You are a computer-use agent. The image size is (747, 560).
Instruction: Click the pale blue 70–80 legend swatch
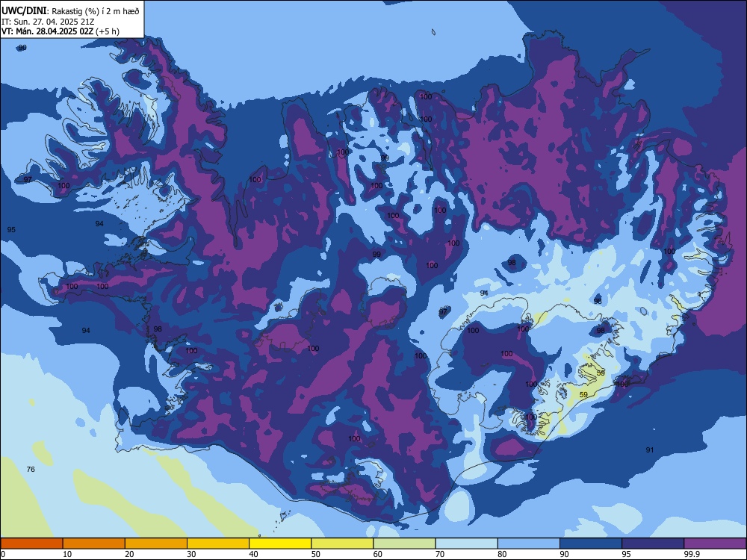tap(467, 544)
